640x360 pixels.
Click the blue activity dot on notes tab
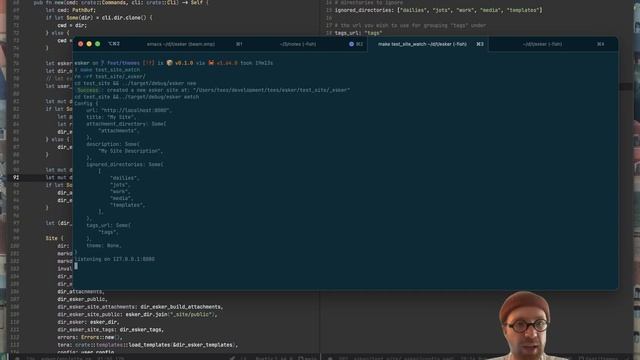(351, 44)
